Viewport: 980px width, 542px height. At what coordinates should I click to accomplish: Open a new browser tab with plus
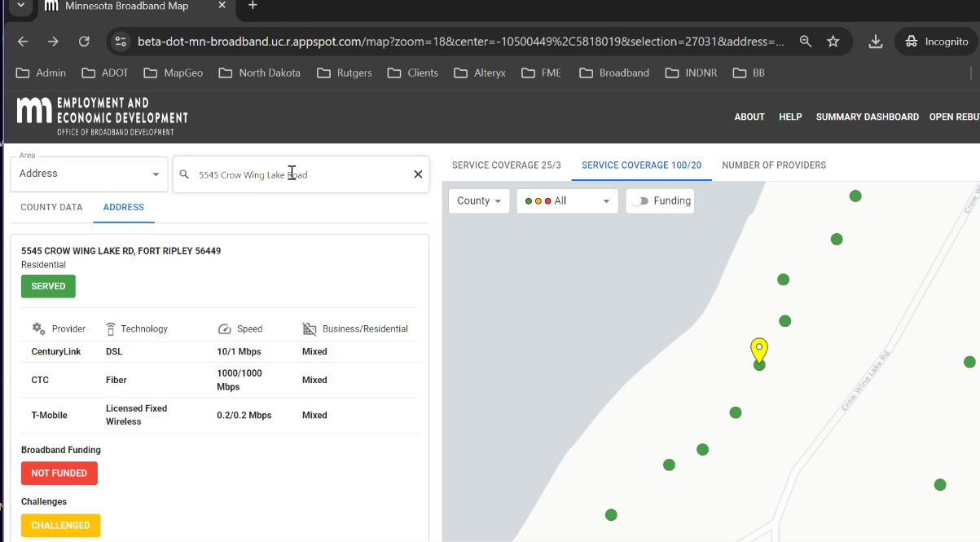click(x=253, y=6)
